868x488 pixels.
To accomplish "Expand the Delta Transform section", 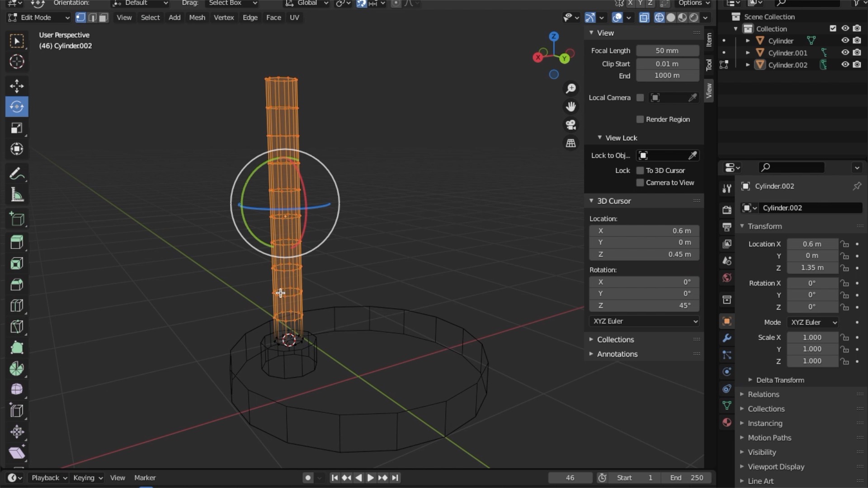I will (781, 380).
